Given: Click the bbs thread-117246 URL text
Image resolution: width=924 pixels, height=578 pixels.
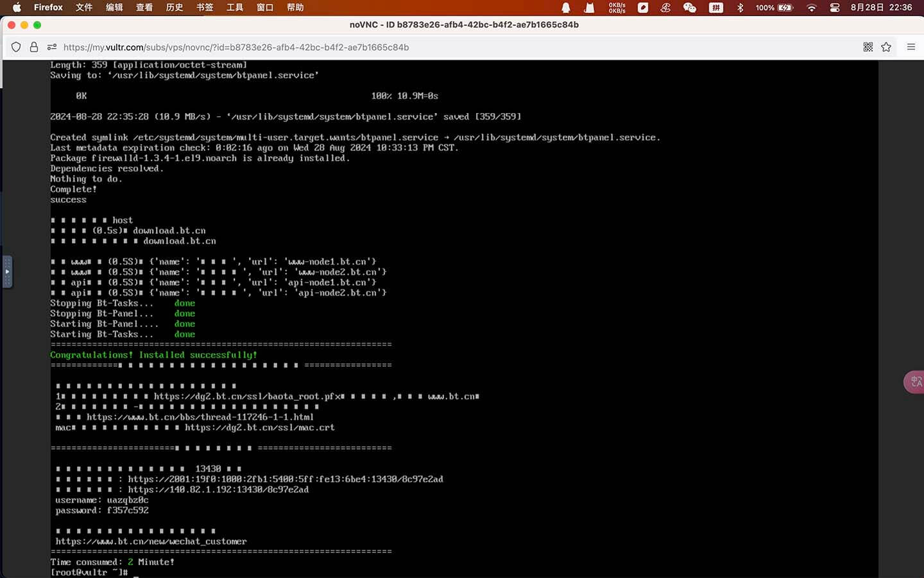Looking at the screenshot, I should pos(200,417).
